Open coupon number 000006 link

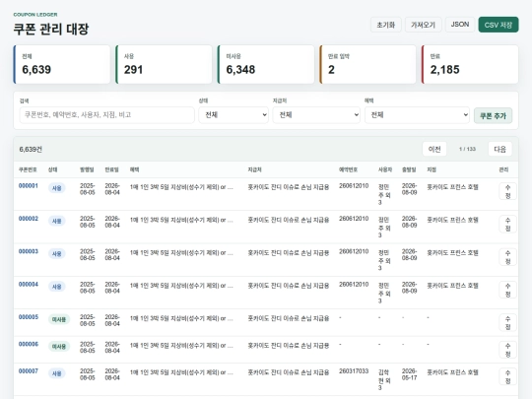coord(29,344)
